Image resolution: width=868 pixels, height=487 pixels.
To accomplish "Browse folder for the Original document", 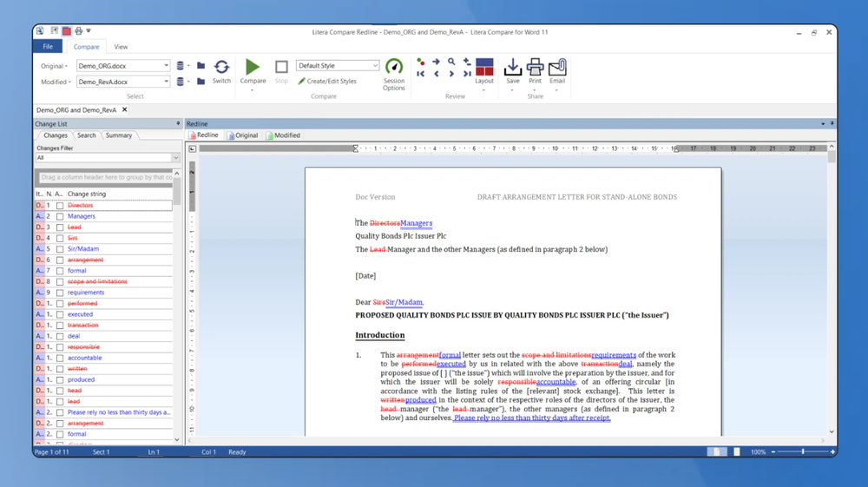I will 201,66.
